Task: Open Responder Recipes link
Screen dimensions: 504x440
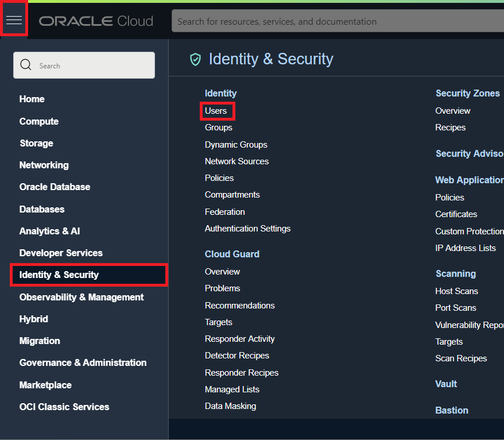Action: click(x=242, y=373)
